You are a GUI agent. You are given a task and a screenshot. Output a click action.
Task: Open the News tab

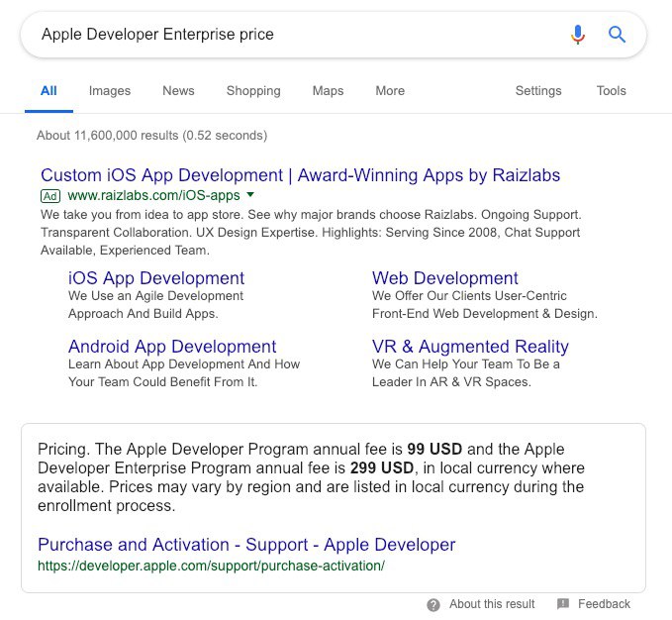178,91
